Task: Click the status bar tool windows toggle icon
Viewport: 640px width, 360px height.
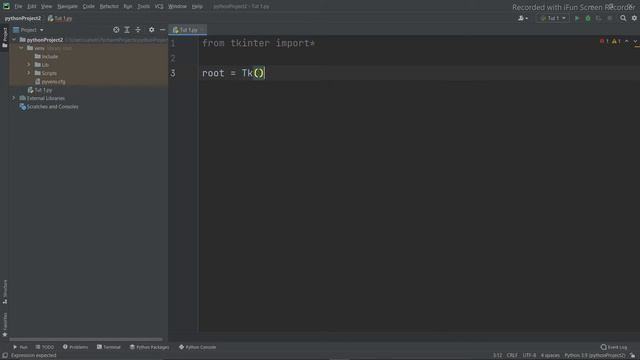Action: coord(5,356)
